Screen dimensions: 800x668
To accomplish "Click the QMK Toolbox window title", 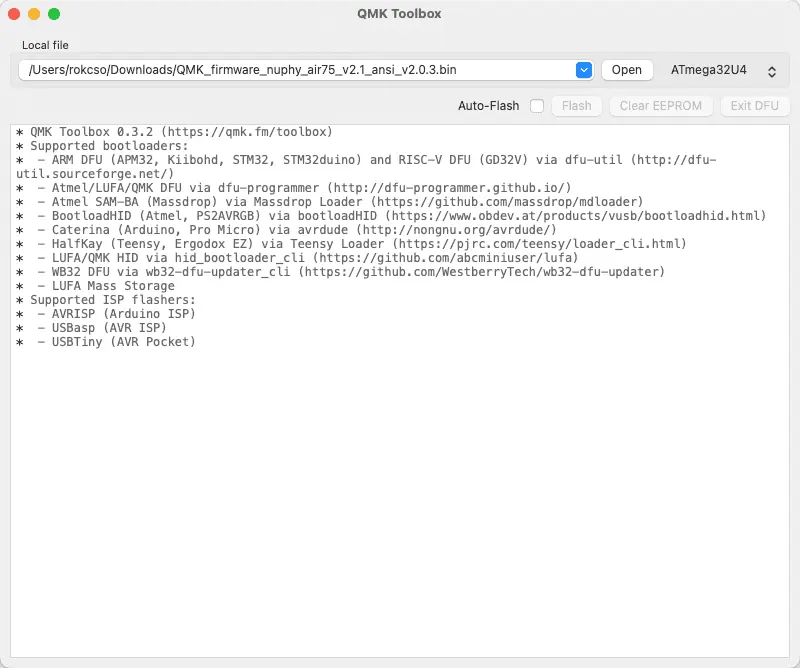I will coord(399,14).
